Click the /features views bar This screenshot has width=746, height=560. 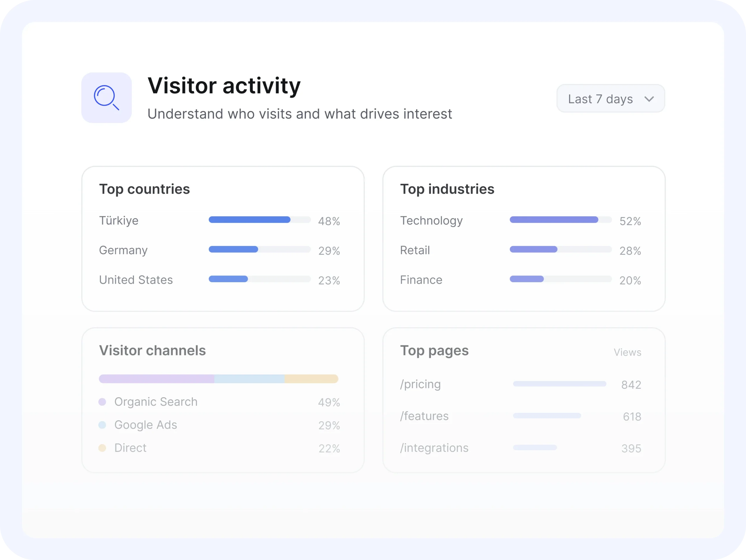point(547,416)
